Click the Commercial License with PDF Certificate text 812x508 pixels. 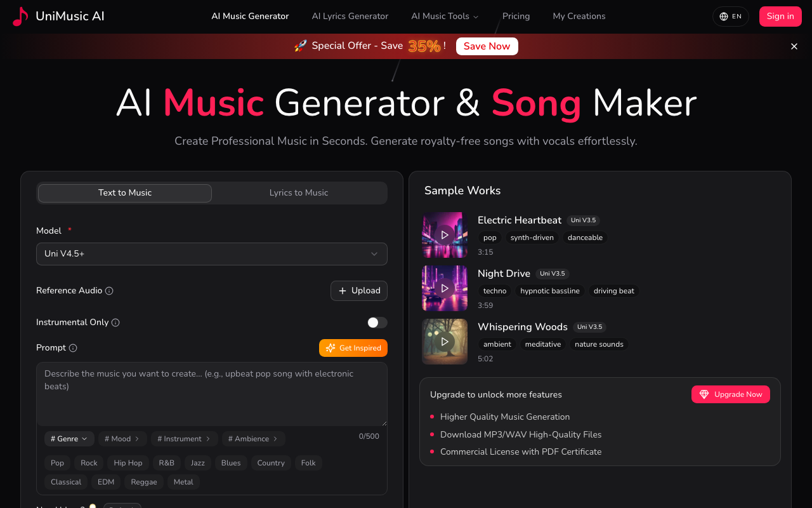click(x=521, y=452)
